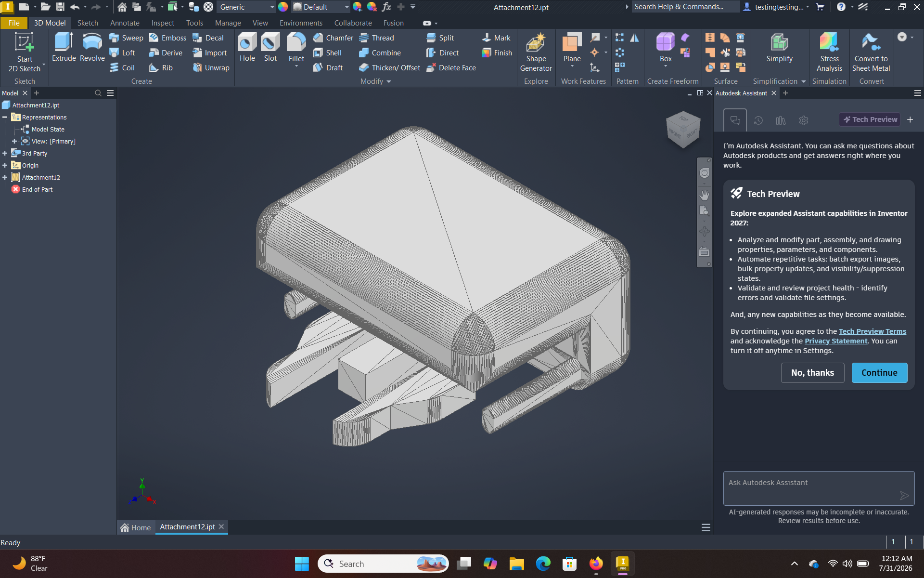Screen dimensions: 924x578
Task: Choose the Chamfer tool
Action: [333, 38]
